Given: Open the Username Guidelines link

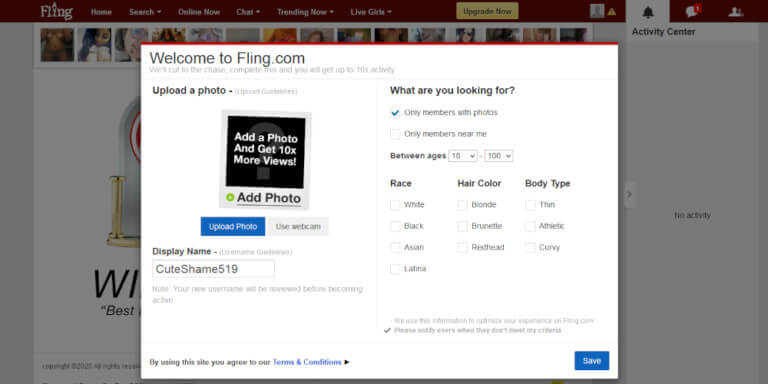Looking at the screenshot, I should tap(256, 252).
